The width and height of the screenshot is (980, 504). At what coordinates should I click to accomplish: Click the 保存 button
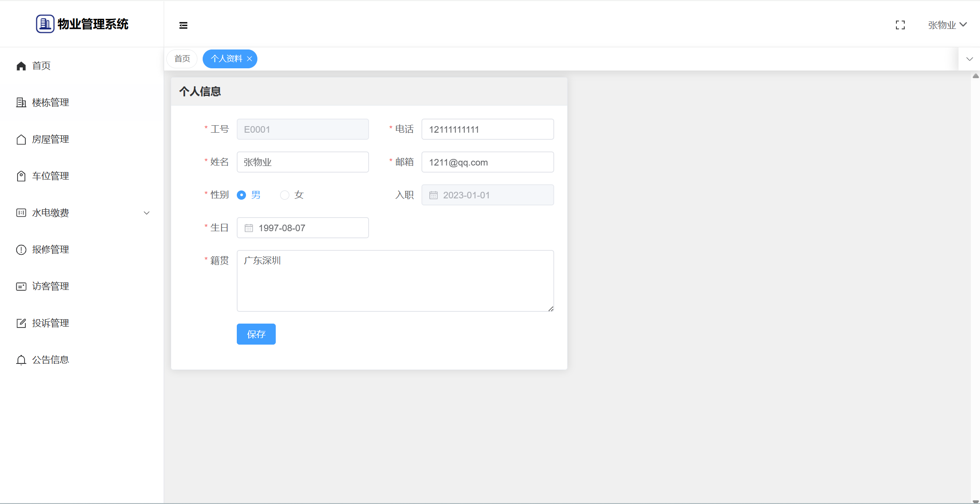(256, 334)
